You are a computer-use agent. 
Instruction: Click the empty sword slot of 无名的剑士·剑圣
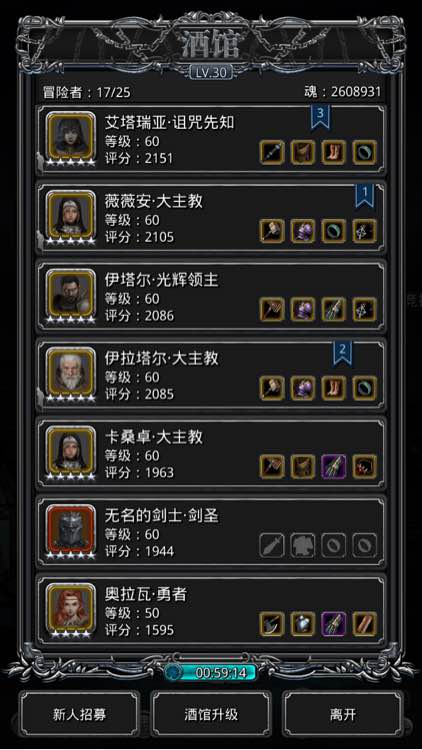click(x=272, y=545)
